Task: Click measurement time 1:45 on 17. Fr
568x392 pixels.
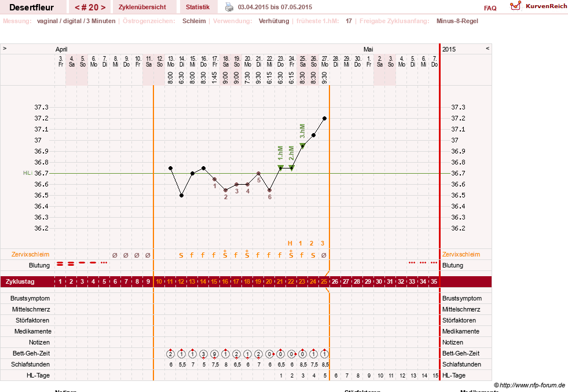Action: (x=214, y=78)
